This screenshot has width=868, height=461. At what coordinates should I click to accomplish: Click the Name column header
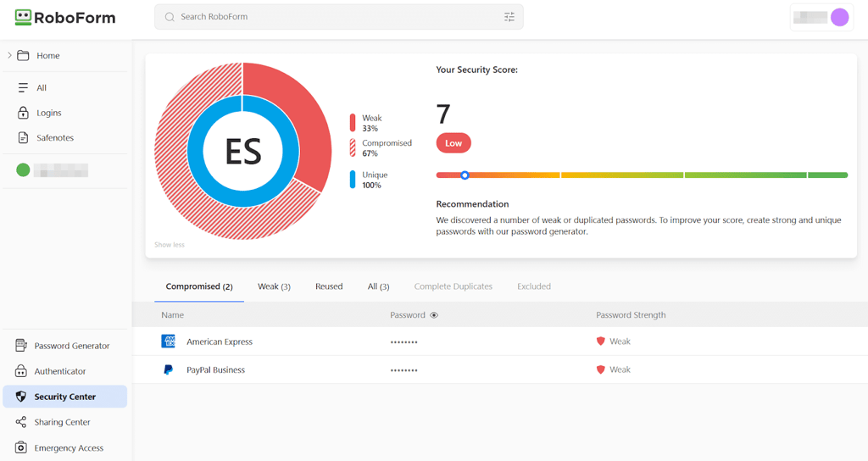(172, 315)
